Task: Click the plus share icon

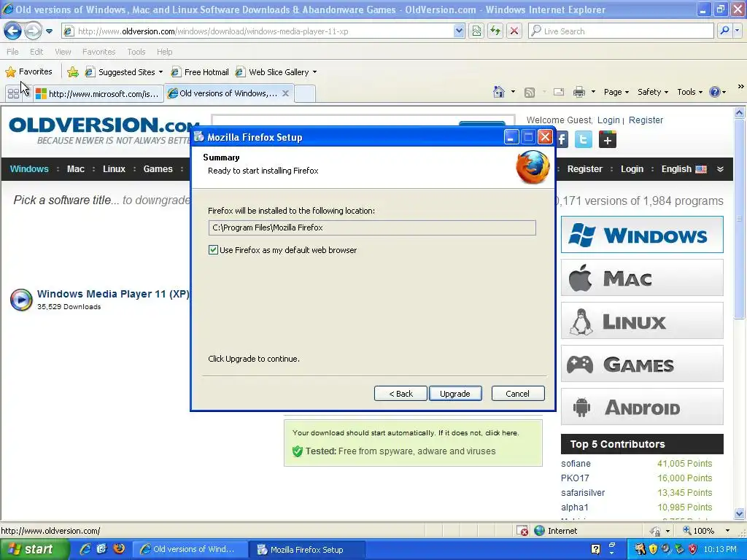Action: (608, 139)
